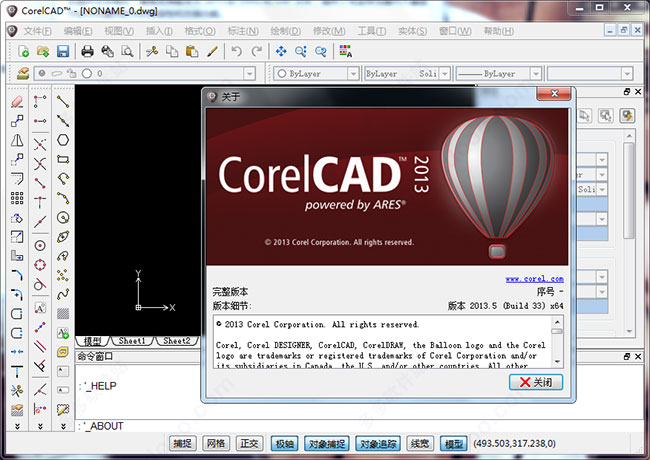Save the drawing with the floppy icon
The height and width of the screenshot is (460, 650).
pyautogui.click(x=63, y=51)
